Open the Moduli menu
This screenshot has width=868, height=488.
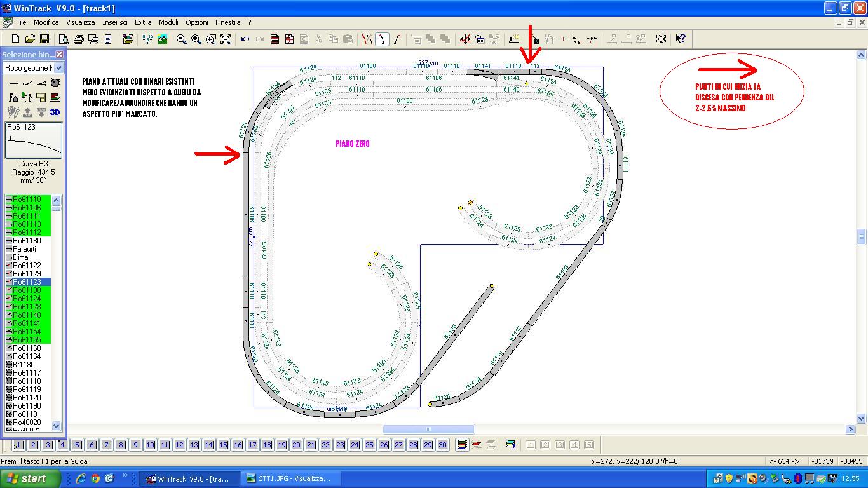point(168,22)
